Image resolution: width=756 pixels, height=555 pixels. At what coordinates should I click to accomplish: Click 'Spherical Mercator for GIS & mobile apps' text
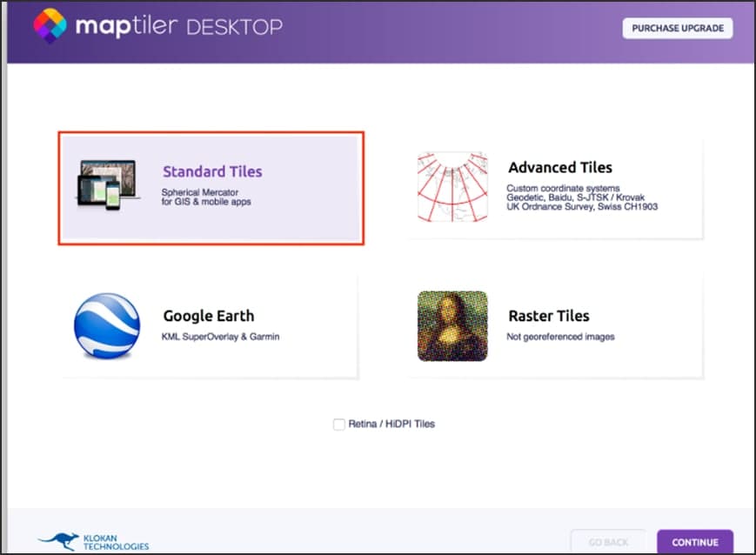click(x=206, y=197)
